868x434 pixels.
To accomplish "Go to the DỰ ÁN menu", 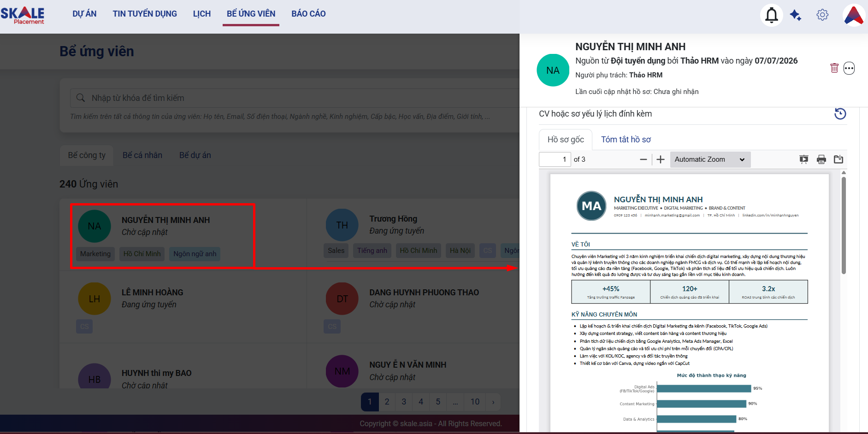I will 84,14.
